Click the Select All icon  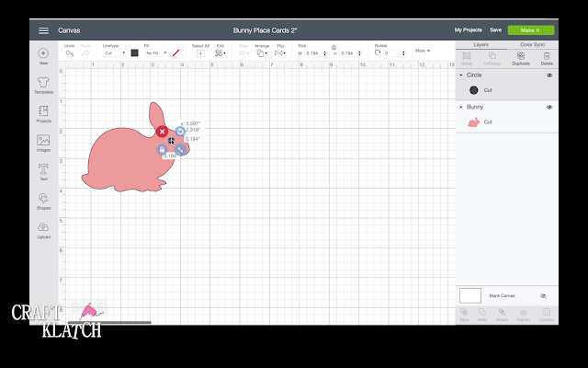(200, 53)
